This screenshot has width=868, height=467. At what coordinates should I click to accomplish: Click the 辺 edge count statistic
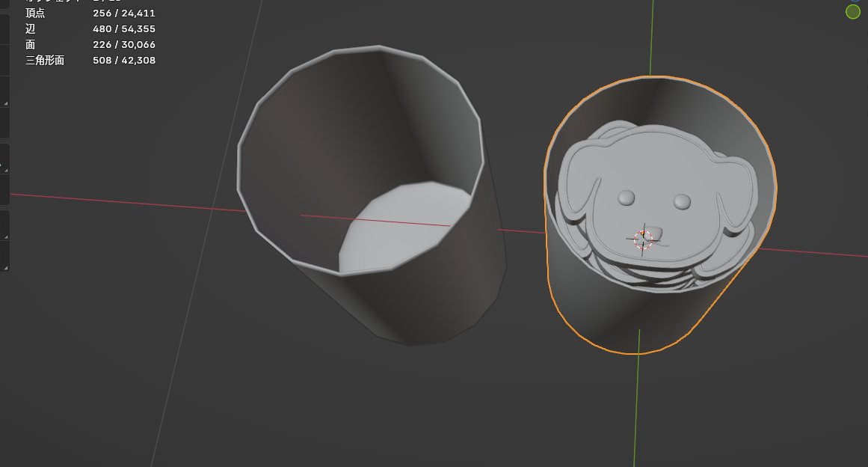point(30,28)
